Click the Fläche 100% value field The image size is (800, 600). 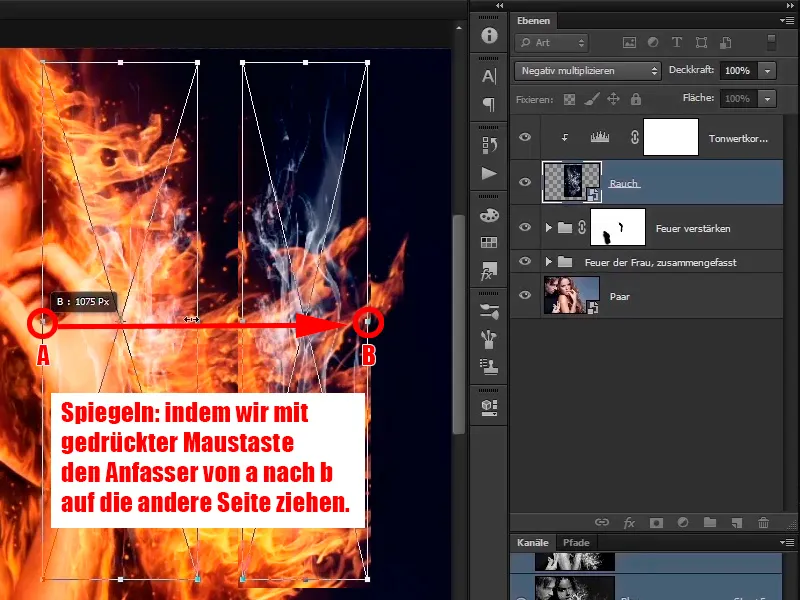738,99
